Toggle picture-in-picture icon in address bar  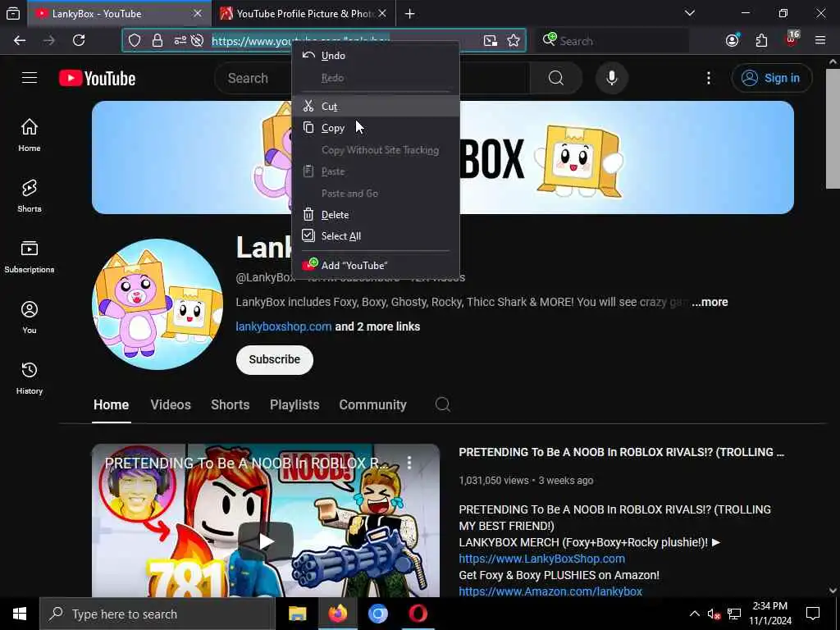(x=491, y=41)
